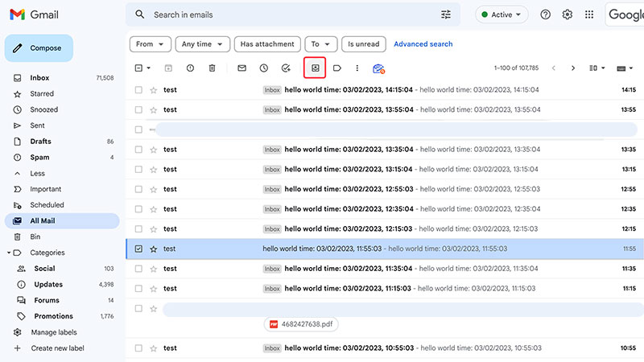The width and height of the screenshot is (644, 362).
Task: Open the From filter dropdown
Action: [x=151, y=44]
